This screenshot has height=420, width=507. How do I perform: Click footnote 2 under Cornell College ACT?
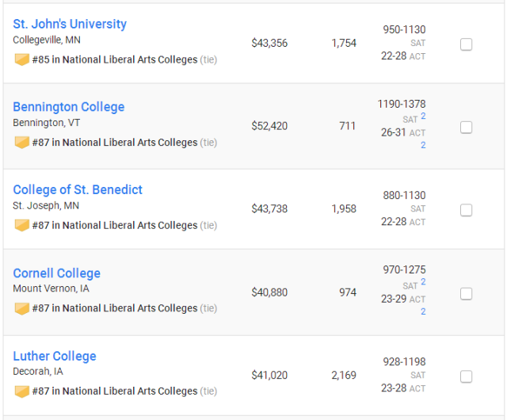423,311
